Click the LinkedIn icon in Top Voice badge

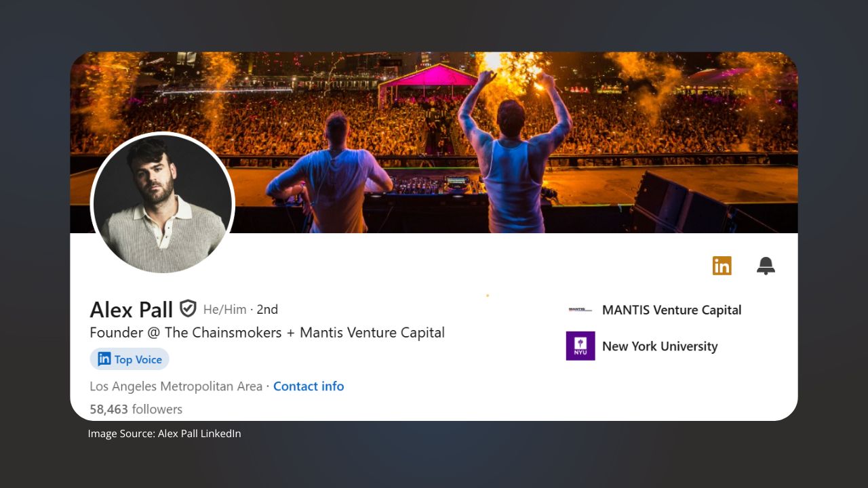click(x=104, y=359)
